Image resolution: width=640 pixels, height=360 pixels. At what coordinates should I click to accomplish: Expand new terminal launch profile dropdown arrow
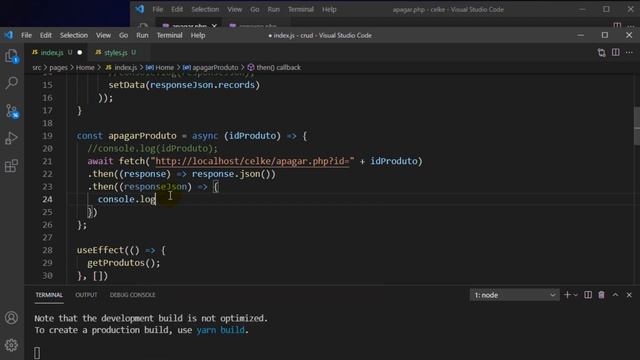[576, 295]
